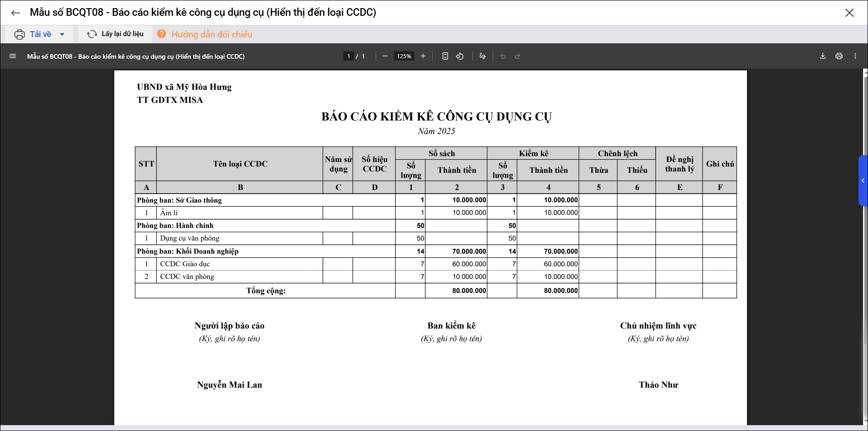The height and width of the screenshot is (431, 868).
Task: Click the page number input field
Action: click(348, 56)
